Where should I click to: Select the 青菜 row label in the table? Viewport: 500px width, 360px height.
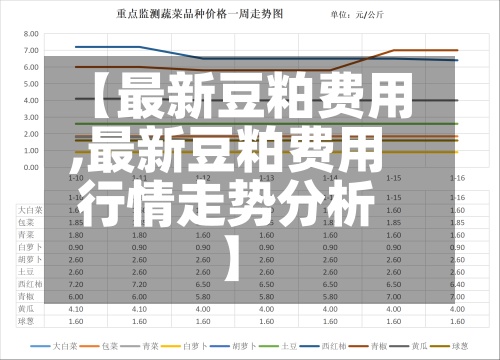26,235
